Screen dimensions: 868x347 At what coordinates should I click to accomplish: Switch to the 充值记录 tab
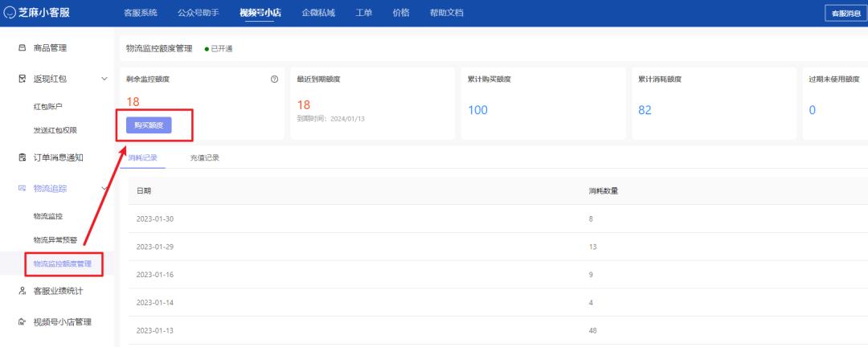[x=204, y=157]
